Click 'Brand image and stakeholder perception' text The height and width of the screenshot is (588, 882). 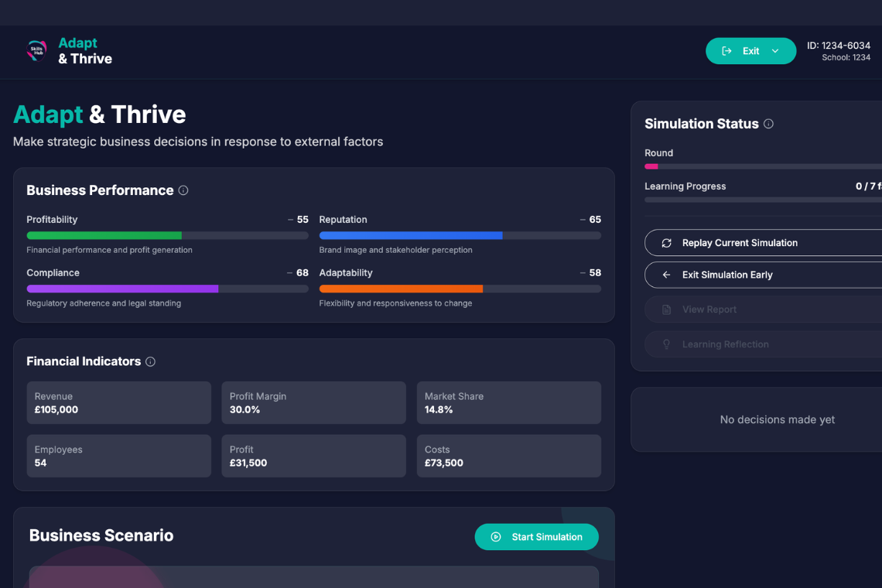(395, 250)
